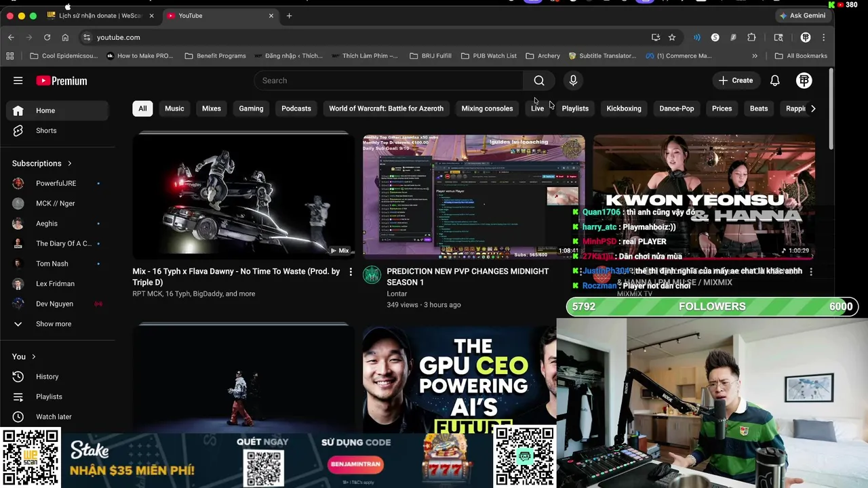Select the Gaming filter chip
Screen dimensions: 868x488
(x=251, y=108)
